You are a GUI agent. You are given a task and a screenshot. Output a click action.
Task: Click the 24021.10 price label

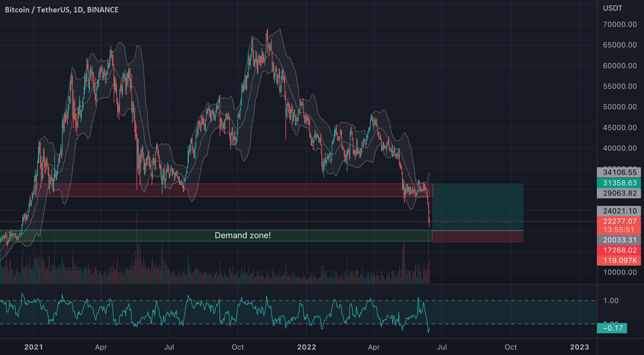[620, 211]
